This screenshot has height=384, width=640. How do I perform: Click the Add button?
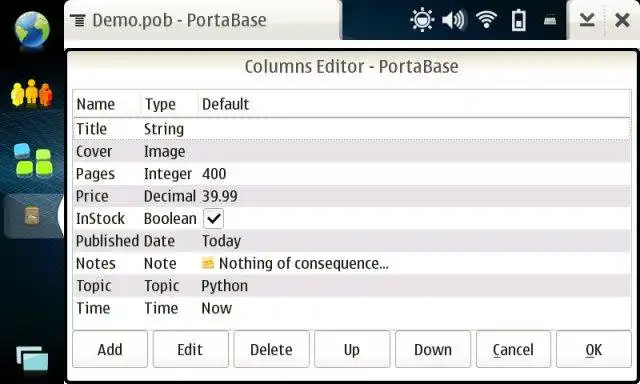pyautogui.click(x=110, y=349)
